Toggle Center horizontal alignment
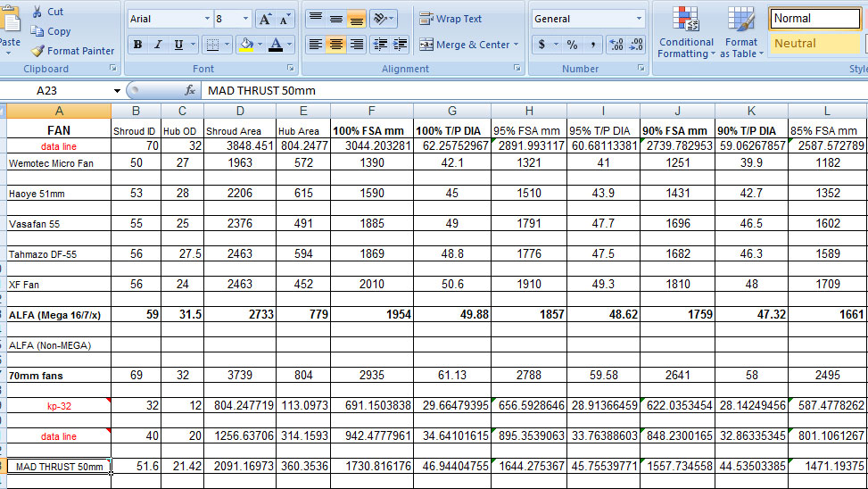868x489 pixels. click(336, 45)
